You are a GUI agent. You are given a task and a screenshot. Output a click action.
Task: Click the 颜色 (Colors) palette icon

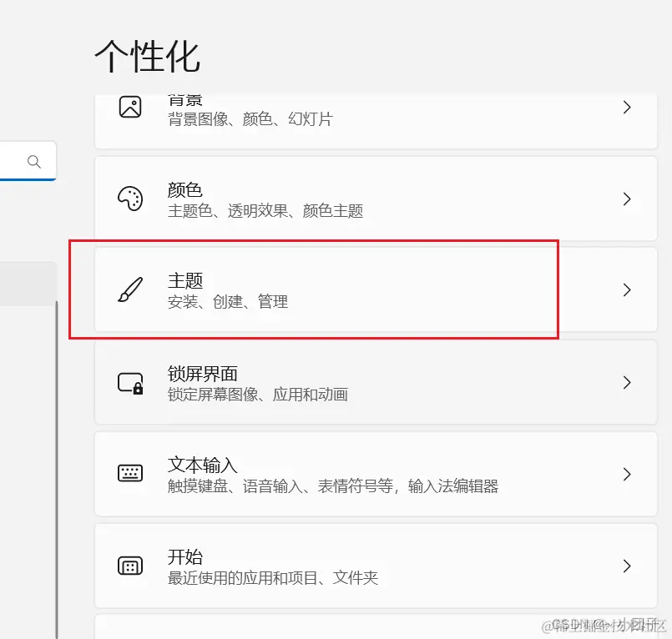[x=129, y=199]
